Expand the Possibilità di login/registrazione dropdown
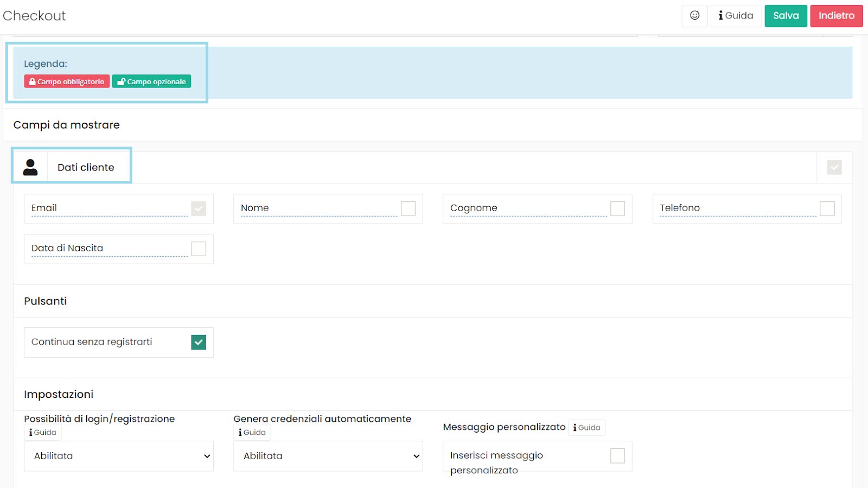868x488 pixels. coord(119,456)
